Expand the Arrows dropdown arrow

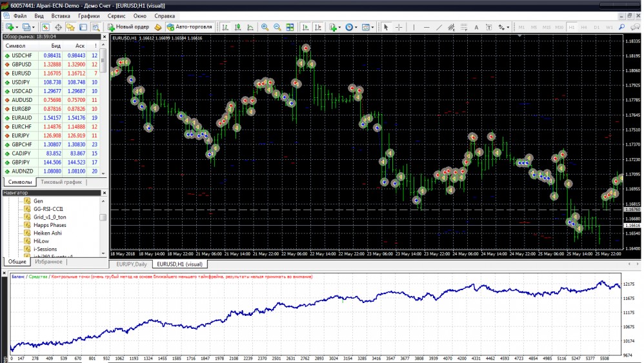(508, 28)
